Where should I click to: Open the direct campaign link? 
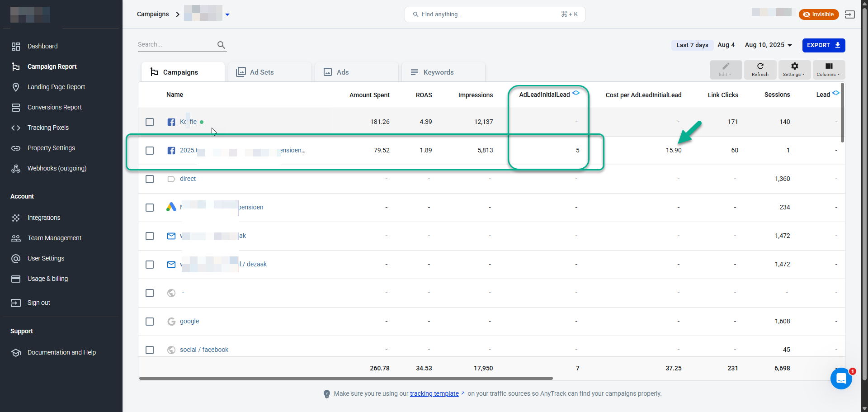click(188, 179)
